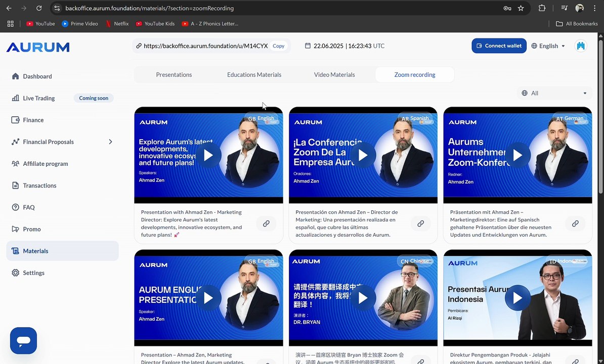This screenshot has height=364, width=604.
Task: Reload the page in browser
Action: [x=39, y=8]
